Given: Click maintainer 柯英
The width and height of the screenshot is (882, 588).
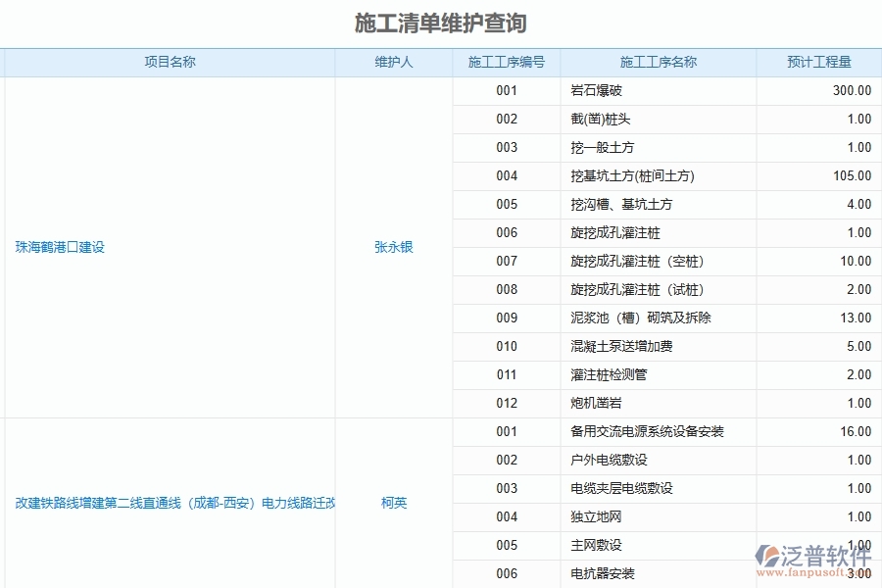Looking at the screenshot, I should [394, 503].
